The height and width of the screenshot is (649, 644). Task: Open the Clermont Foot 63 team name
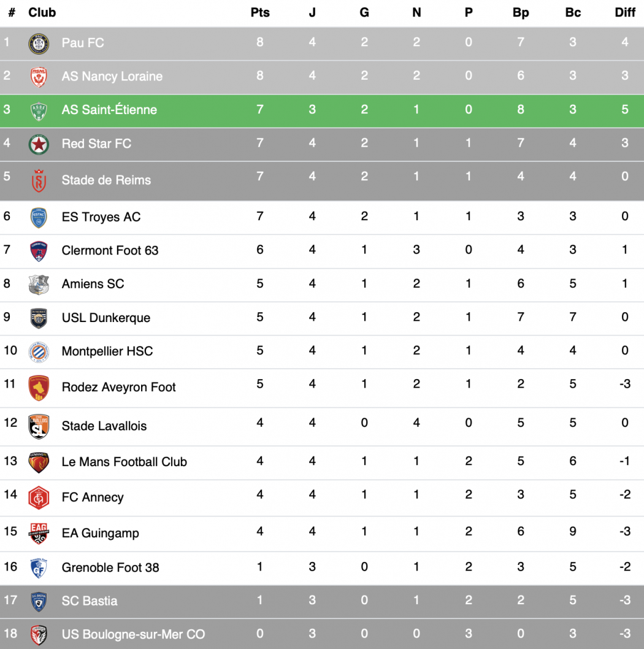coord(110,250)
